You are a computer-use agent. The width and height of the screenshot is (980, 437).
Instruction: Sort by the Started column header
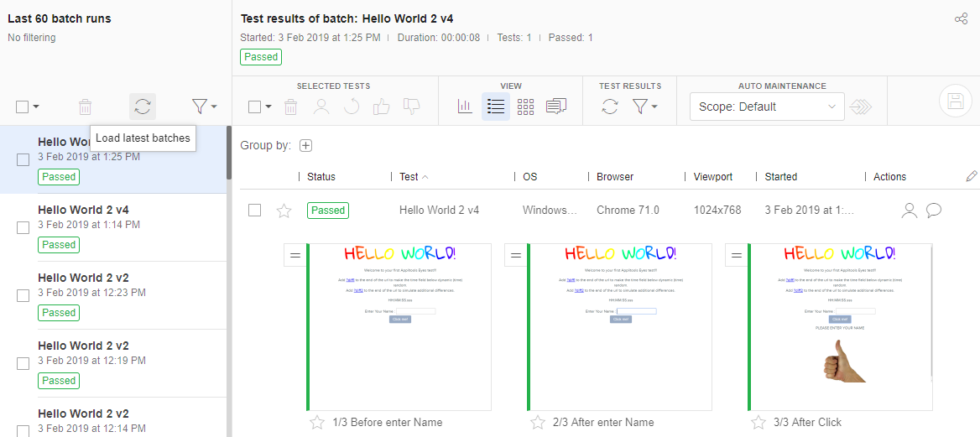780,177
